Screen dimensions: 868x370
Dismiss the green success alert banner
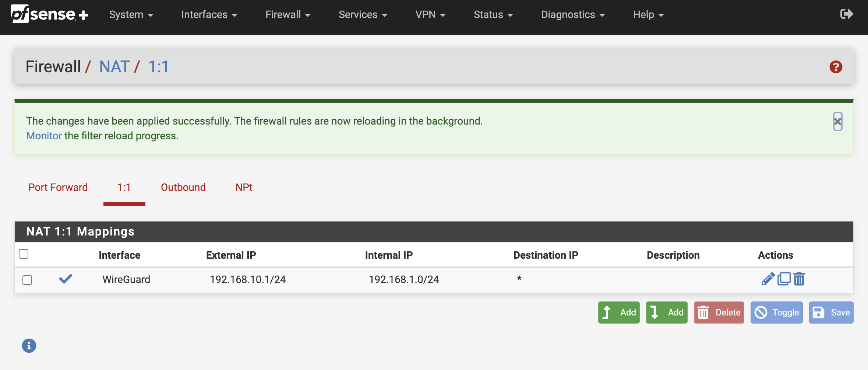(x=837, y=121)
